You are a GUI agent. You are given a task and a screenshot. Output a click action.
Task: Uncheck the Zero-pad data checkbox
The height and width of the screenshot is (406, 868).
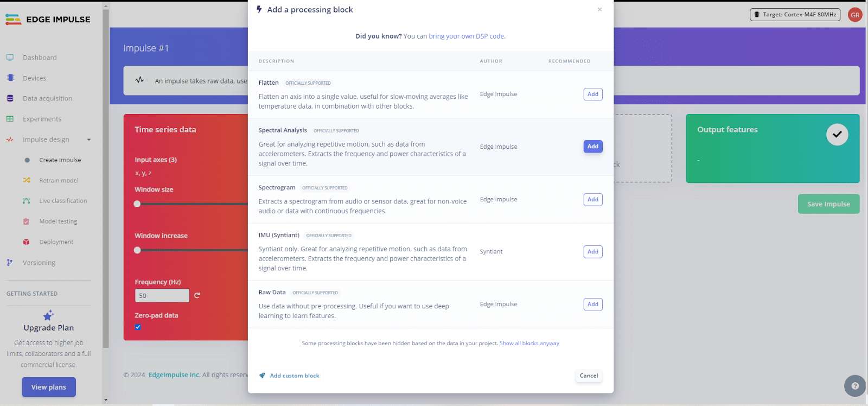138,327
